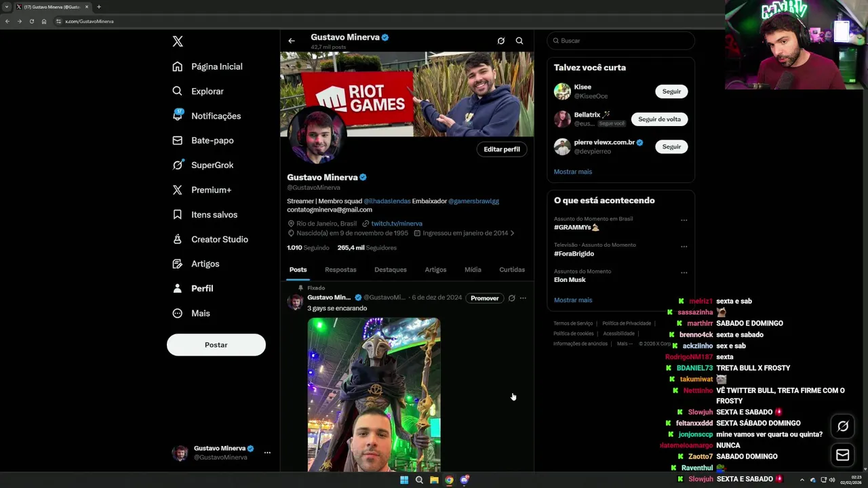Click Mostrar mais under Talvez você curta

pos(573,172)
